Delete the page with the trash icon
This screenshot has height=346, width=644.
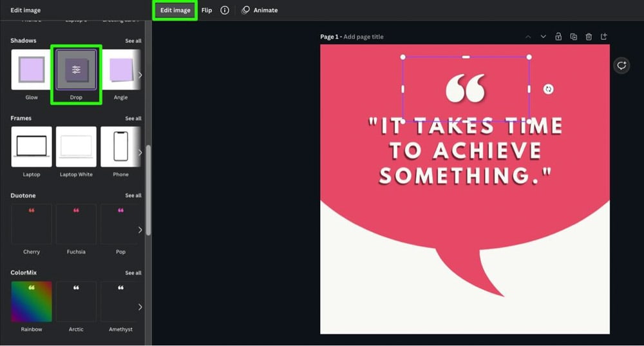589,37
